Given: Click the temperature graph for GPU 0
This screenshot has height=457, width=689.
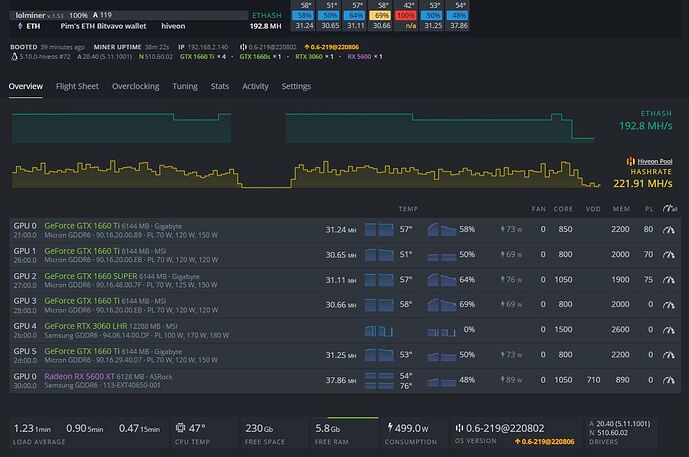Looking at the screenshot, I should coord(379,229).
